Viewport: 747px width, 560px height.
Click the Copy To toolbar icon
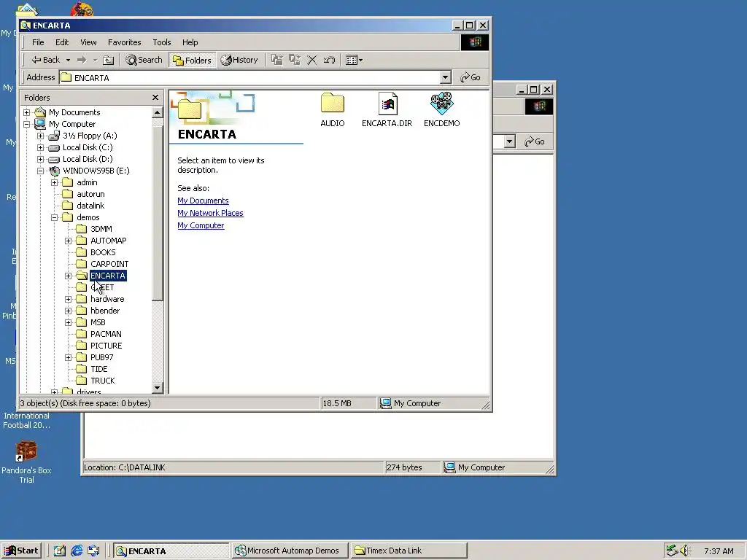click(x=295, y=60)
